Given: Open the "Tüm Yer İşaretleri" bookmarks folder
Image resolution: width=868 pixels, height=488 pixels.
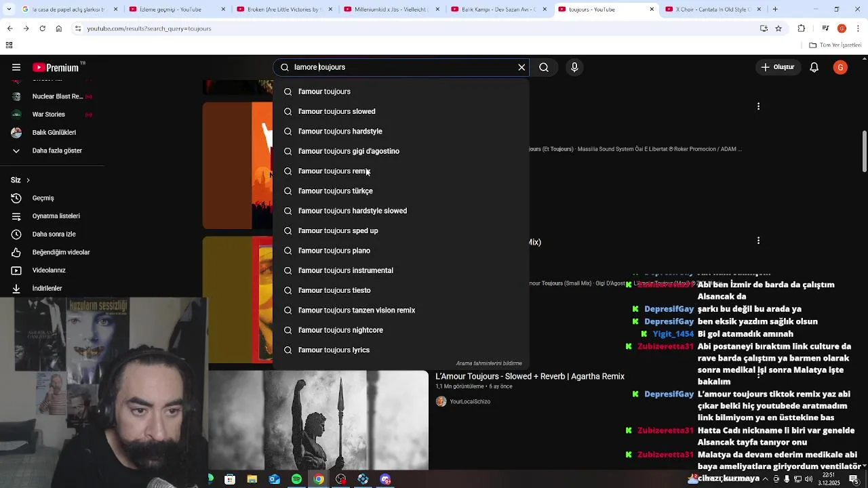Looking at the screenshot, I should pos(835,45).
